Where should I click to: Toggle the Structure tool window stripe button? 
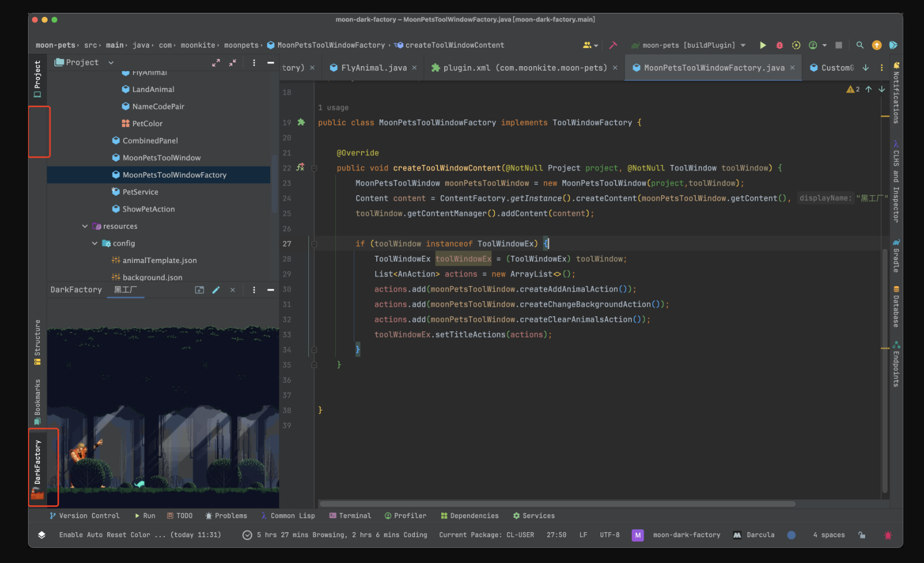pos(38,342)
